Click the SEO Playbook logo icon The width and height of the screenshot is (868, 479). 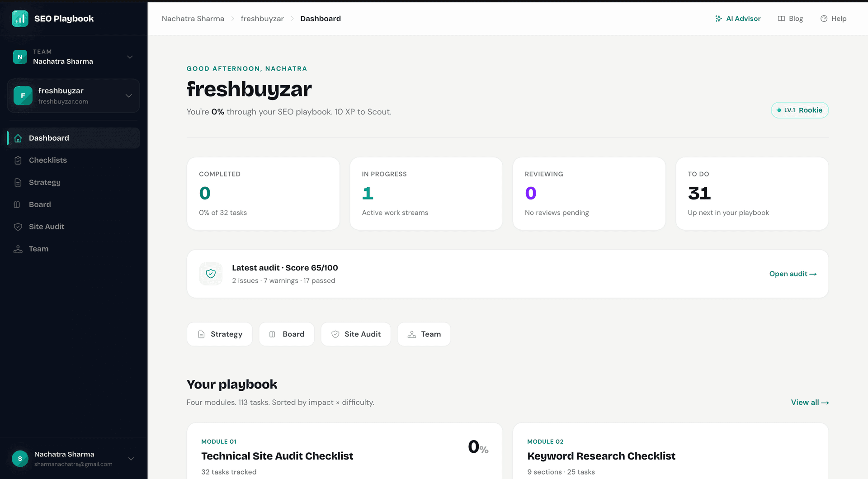click(20, 19)
